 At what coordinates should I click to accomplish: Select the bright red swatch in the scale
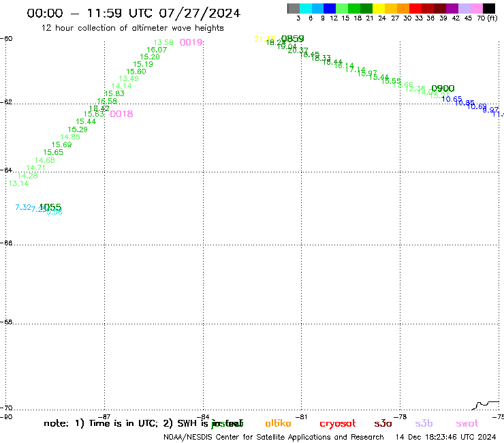[x=415, y=8]
